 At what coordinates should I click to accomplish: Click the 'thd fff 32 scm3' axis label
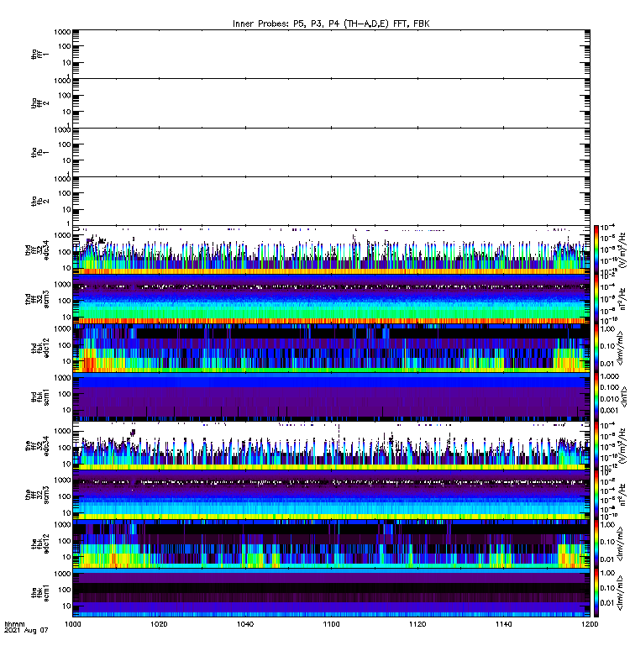point(37,300)
